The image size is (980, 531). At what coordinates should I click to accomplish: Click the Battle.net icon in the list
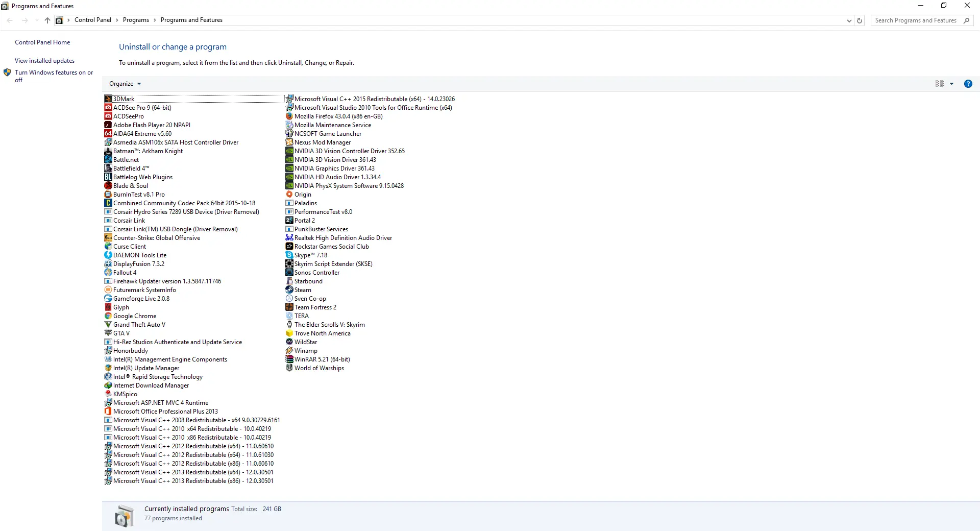click(108, 160)
